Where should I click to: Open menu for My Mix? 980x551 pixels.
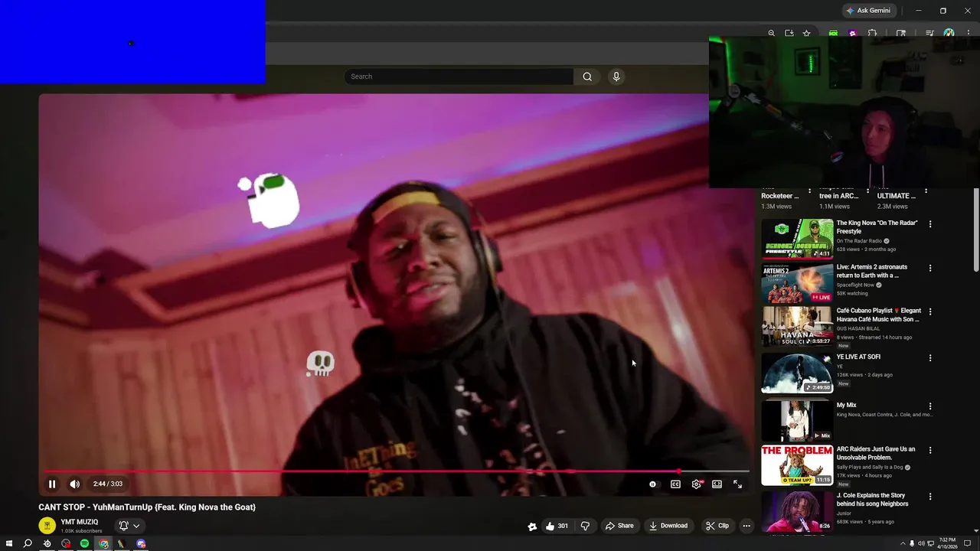(930, 406)
